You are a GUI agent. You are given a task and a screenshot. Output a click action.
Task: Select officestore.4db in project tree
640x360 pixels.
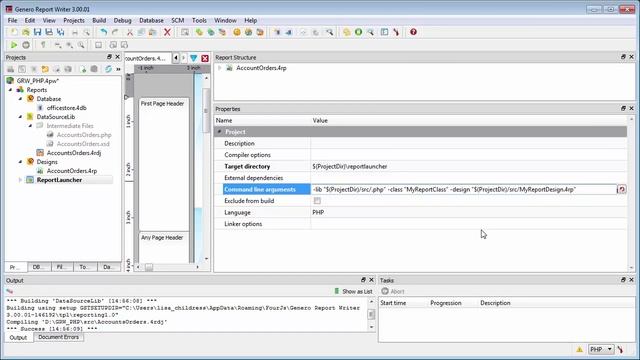coord(67,108)
